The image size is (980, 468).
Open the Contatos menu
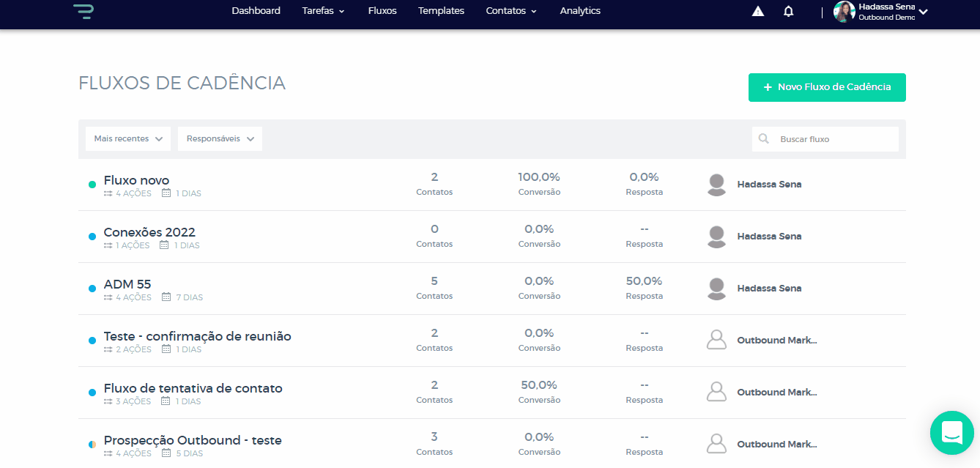pos(511,11)
